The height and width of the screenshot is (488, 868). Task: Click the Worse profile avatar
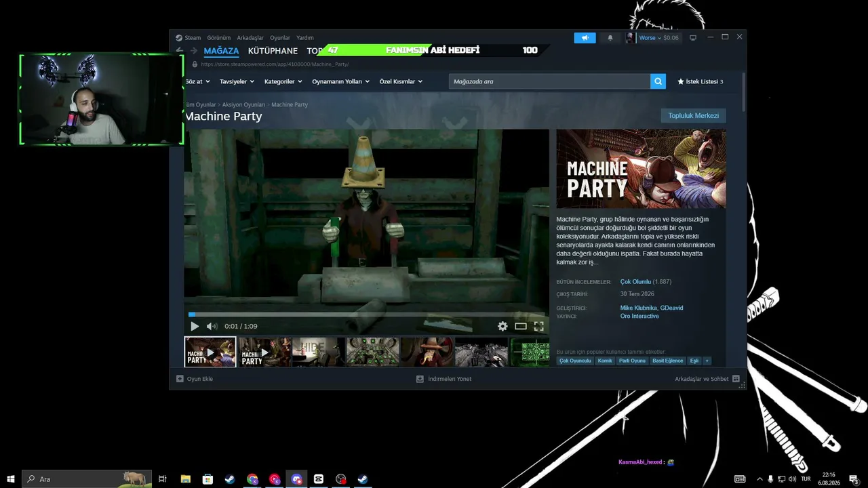click(x=630, y=38)
